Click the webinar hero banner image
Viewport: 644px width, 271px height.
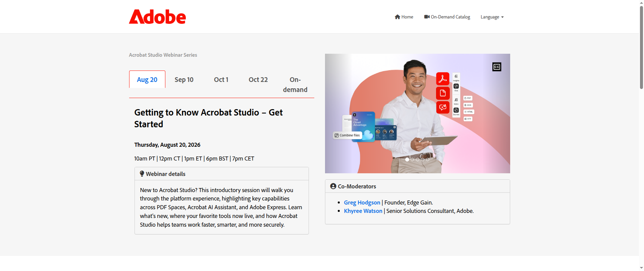click(417, 114)
